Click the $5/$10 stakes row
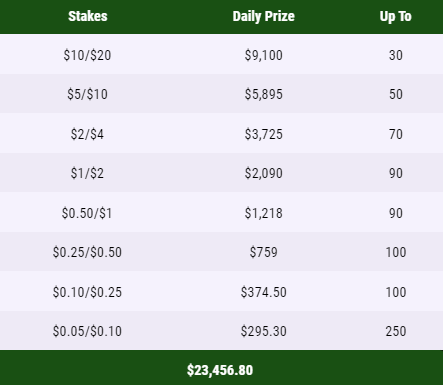The width and height of the screenshot is (443, 385). pyautogui.click(x=221, y=94)
